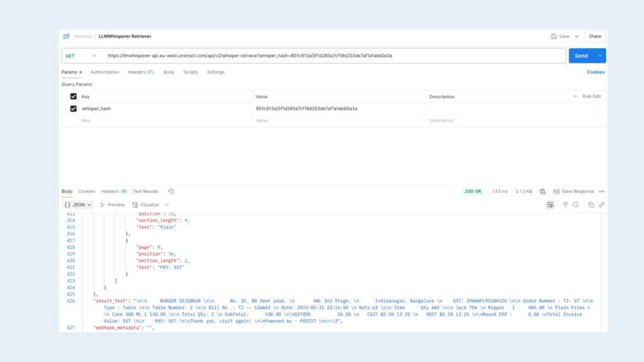Click the Share button
Screen dimensions: 644x362
click(x=594, y=36)
